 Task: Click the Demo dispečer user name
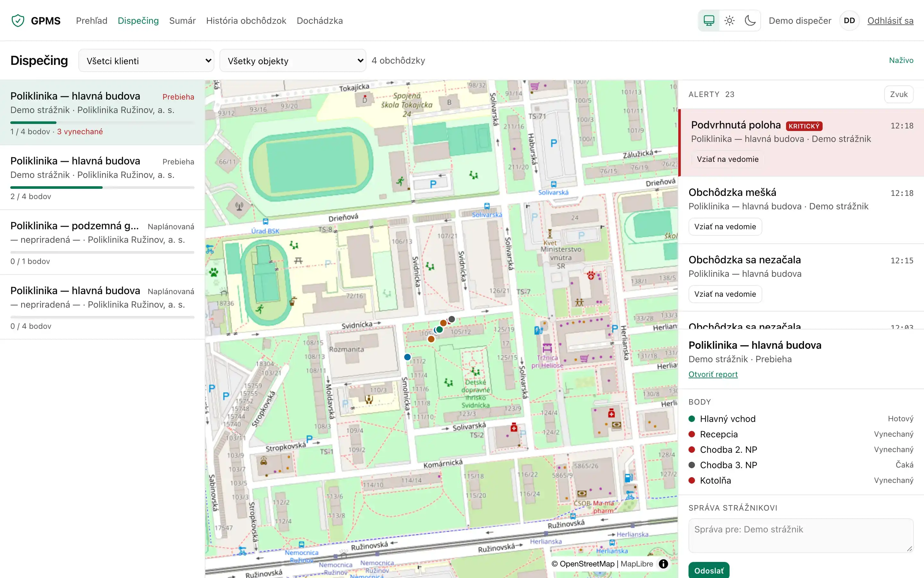pyautogui.click(x=800, y=21)
